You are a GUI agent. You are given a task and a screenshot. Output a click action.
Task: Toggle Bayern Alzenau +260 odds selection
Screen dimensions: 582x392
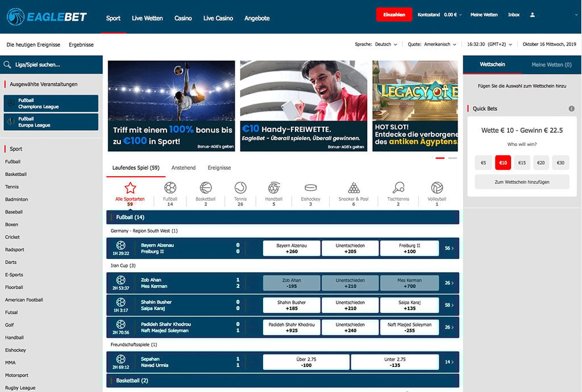pos(292,248)
